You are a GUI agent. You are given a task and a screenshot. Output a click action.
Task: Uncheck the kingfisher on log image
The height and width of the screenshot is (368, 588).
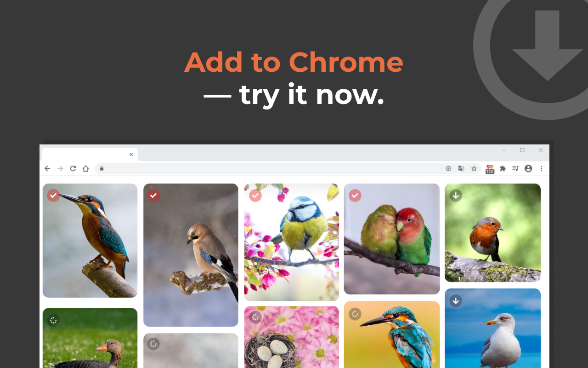tap(53, 195)
